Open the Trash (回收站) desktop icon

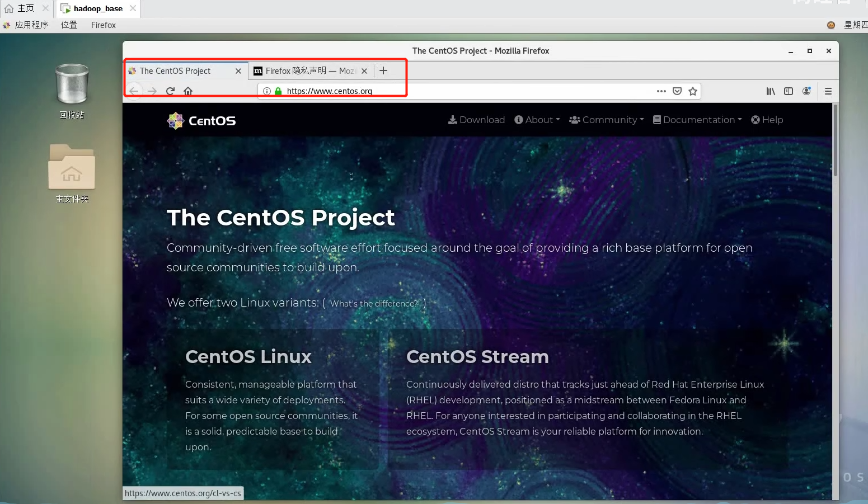(72, 91)
